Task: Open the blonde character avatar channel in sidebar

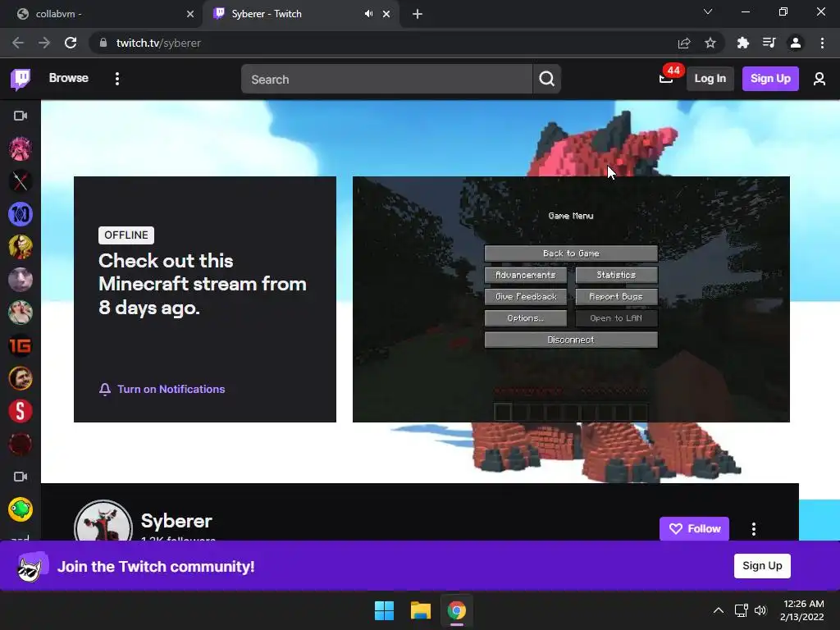Action: (21, 247)
